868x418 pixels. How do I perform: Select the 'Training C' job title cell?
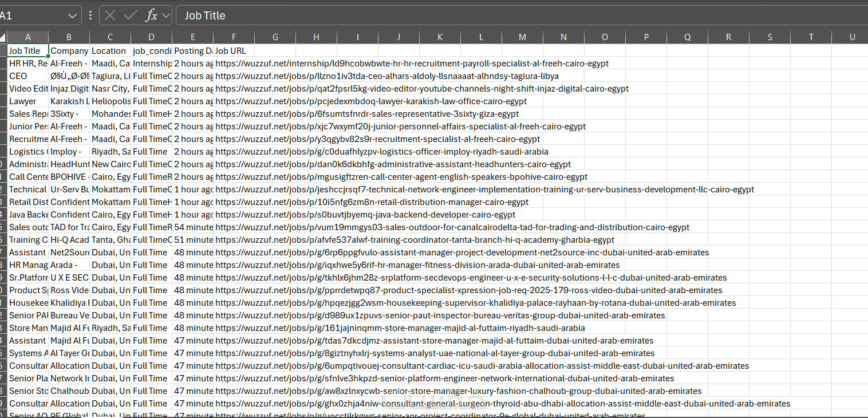(28, 239)
